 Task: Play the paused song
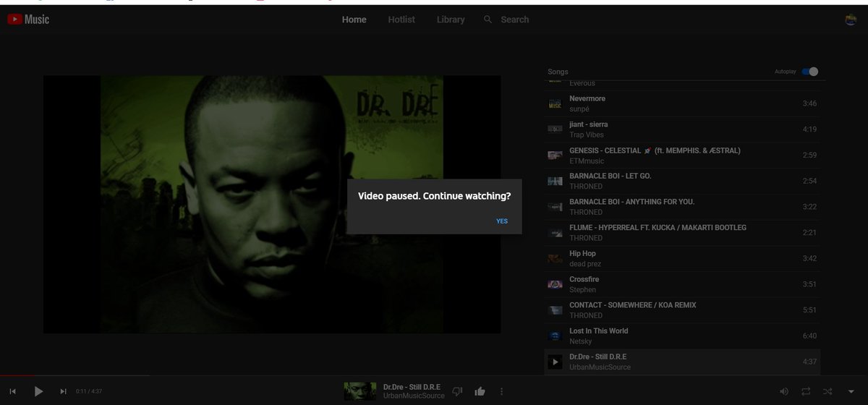(38, 391)
